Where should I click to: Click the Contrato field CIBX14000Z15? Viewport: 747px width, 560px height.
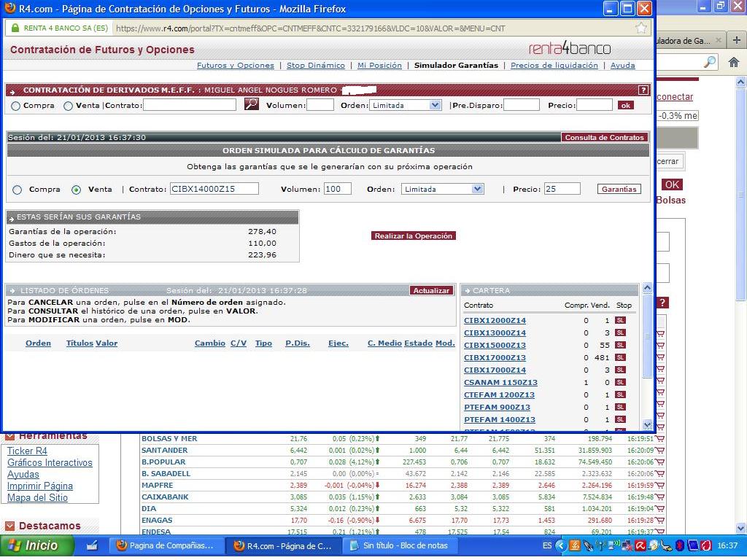[214, 189]
